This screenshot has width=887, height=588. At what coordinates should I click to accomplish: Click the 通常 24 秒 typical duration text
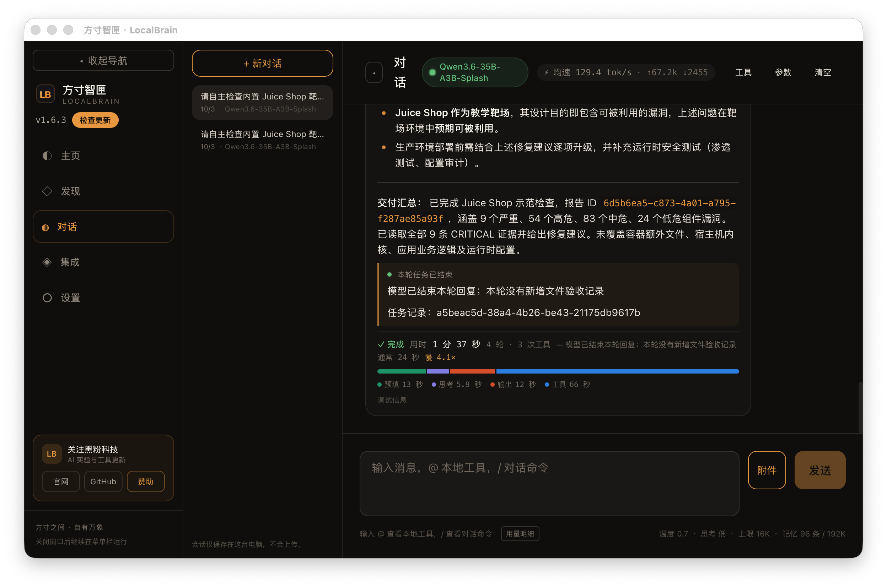398,357
